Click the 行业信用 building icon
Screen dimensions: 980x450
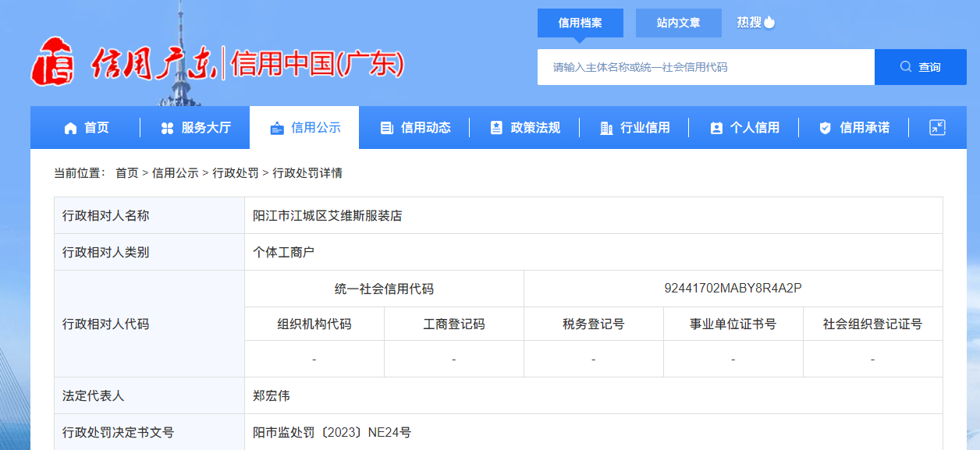pos(606,128)
